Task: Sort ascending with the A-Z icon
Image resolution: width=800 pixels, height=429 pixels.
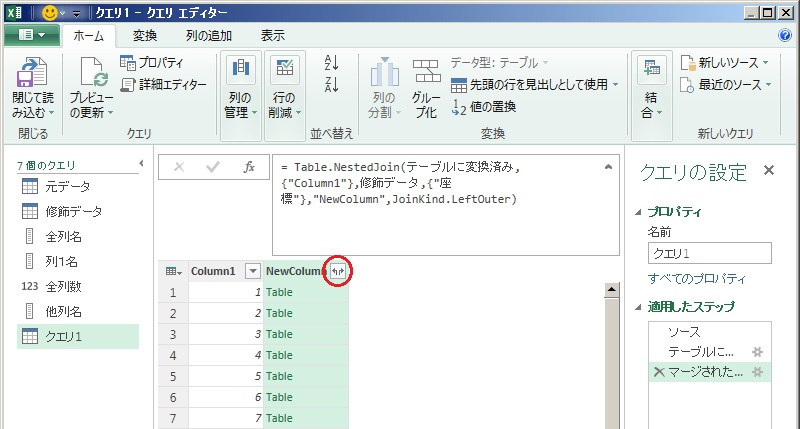Action: 331,62
